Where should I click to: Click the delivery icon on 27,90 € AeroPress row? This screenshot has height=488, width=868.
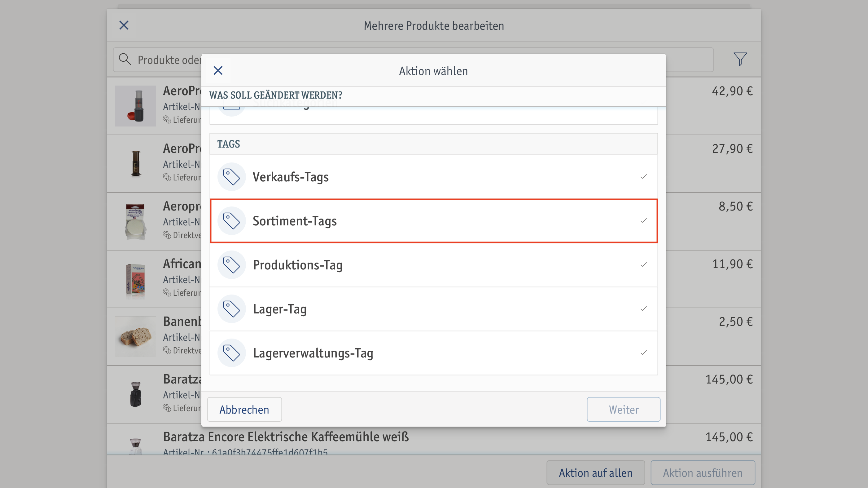coord(167,177)
